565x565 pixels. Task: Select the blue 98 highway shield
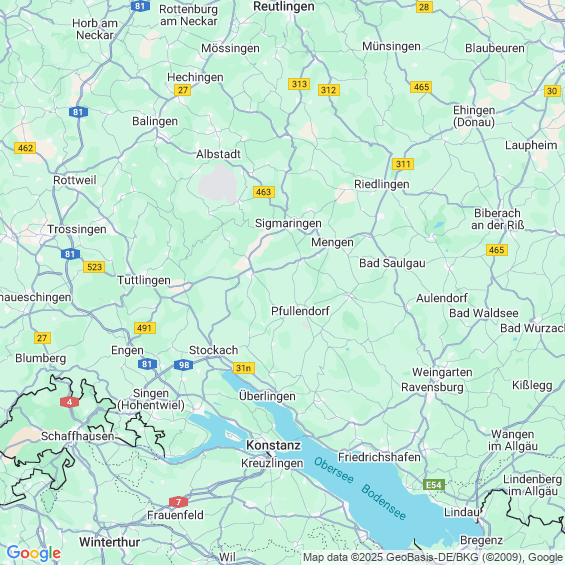coord(184,365)
